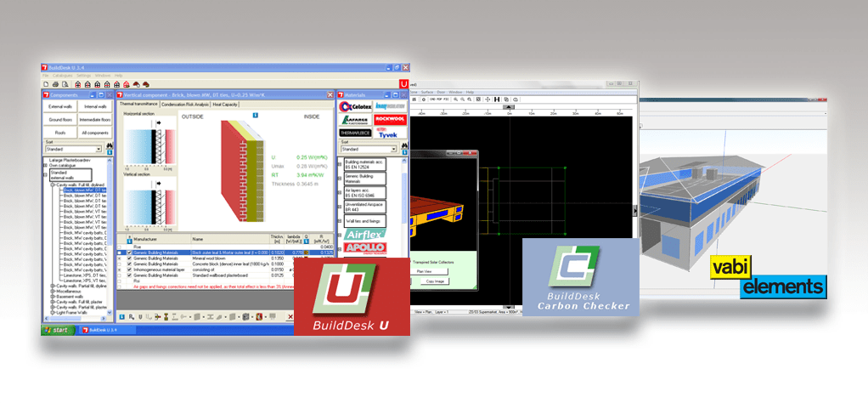Viewport: 868px width, 403px height.
Task: Uncheck the Brick outer leaf layer checkbox
Action: pos(130,253)
